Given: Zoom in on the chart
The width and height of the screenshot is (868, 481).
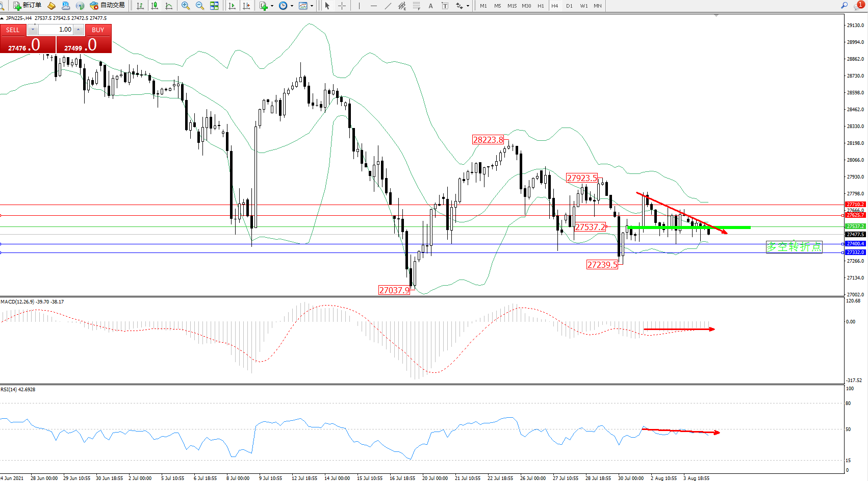Looking at the screenshot, I should pyautogui.click(x=186, y=6).
